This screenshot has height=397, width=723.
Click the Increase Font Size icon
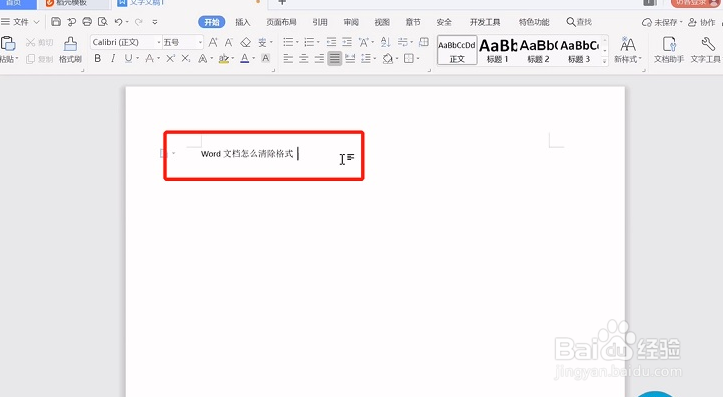point(213,42)
